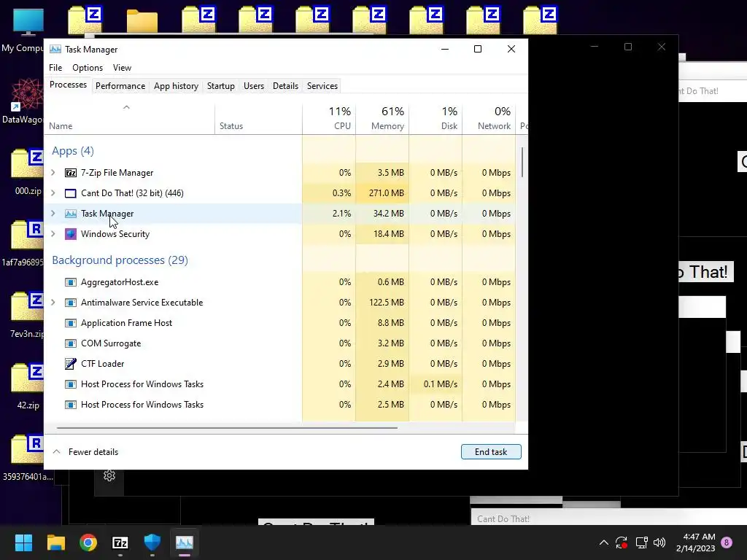
Task: Click the Cant Do That! process icon
Action: click(71, 193)
